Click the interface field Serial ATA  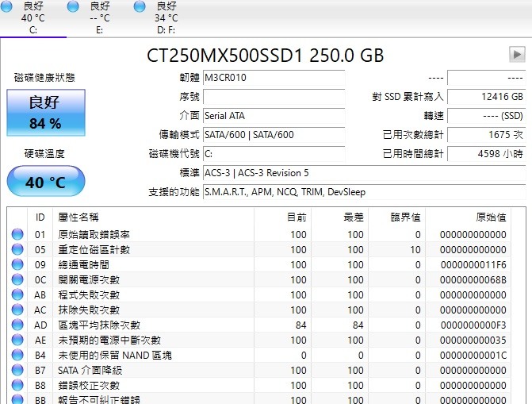(x=274, y=116)
